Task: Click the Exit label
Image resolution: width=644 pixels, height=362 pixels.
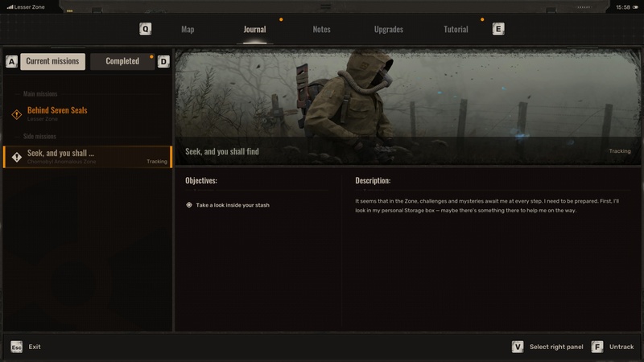Action: click(x=35, y=347)
